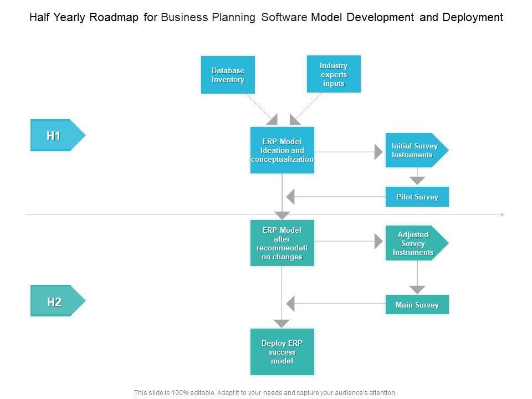532x399 pixels.
Task: Select ERP Model after recommendation changes box
Action: pyautogui.click(x=282, y=243)
